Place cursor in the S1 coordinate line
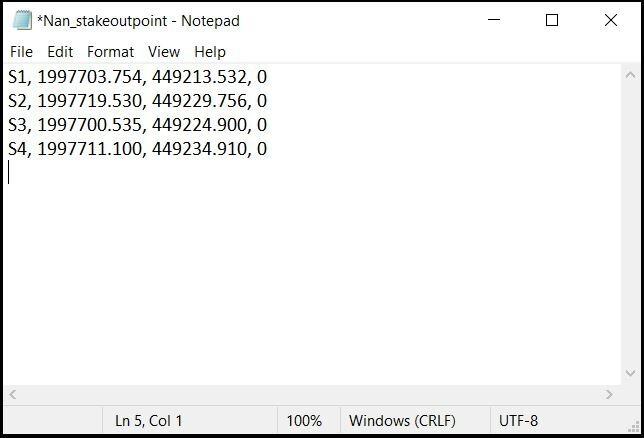Screen dimensions: 644x438 pyautogui.click(x=137, y=77)
